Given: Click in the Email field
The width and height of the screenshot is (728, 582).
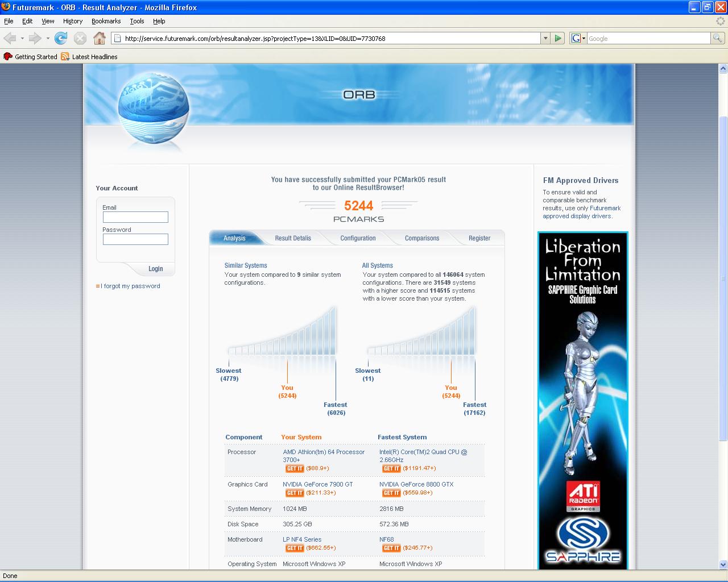Looking at the screenshot, I should coord(135,217).
